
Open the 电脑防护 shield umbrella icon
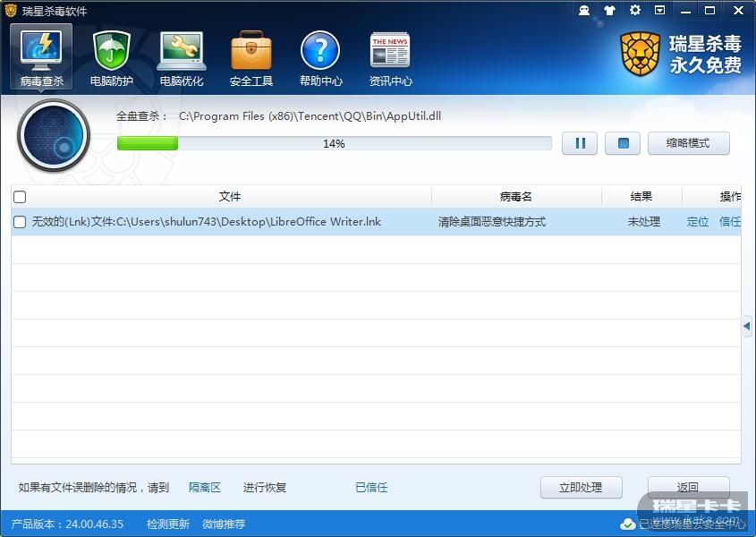[111, 57]
